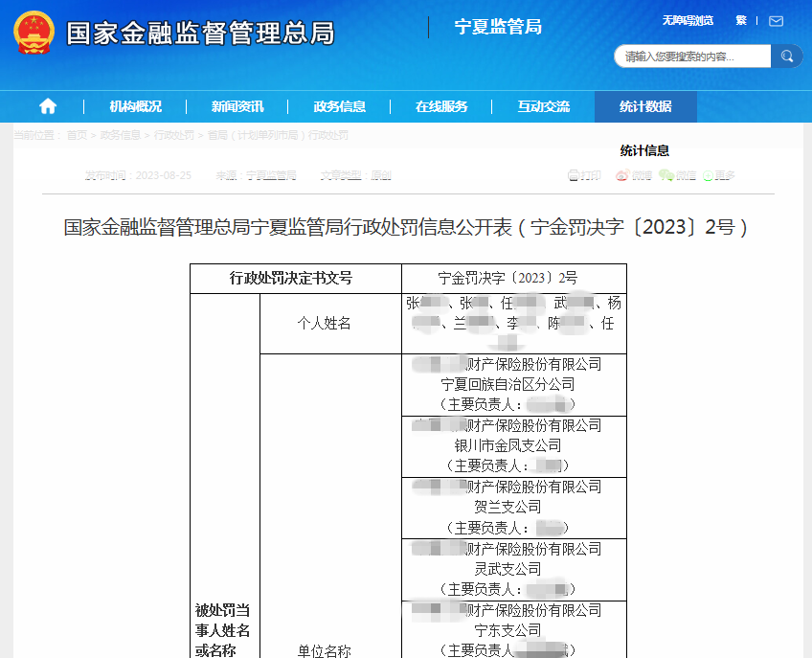
Task: Expand the 在线服务 navigation menu
Action: point(441,106)
